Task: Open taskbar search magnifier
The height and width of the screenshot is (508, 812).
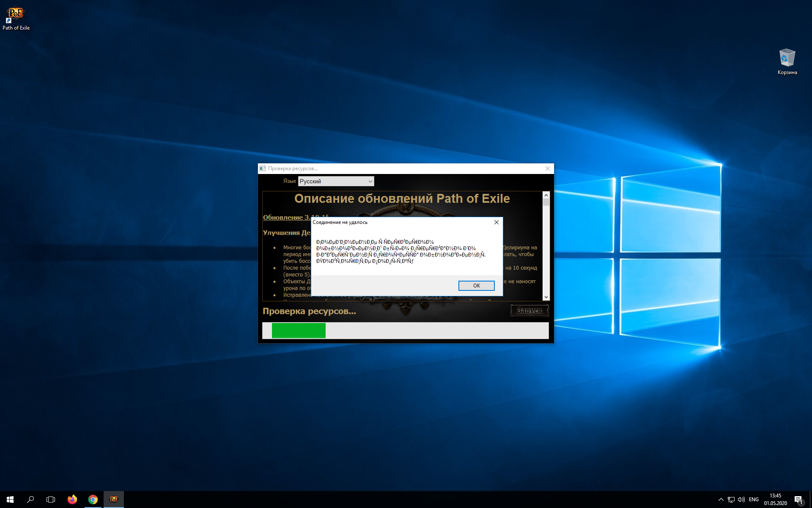Action: coord(30,500)
